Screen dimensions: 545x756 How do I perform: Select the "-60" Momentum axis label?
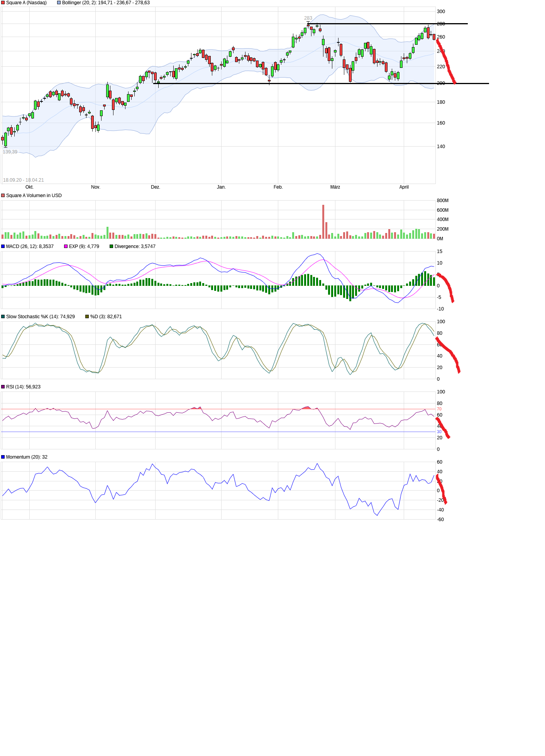440,520
